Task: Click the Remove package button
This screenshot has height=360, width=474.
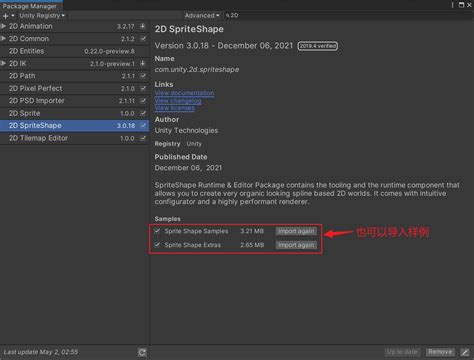Action: (440, 352)
